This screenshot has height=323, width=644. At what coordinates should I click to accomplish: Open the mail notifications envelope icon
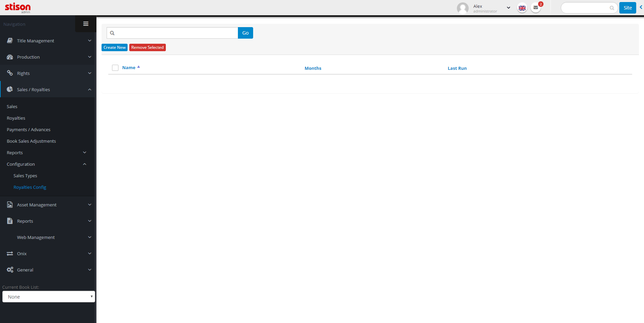point(535,8)
